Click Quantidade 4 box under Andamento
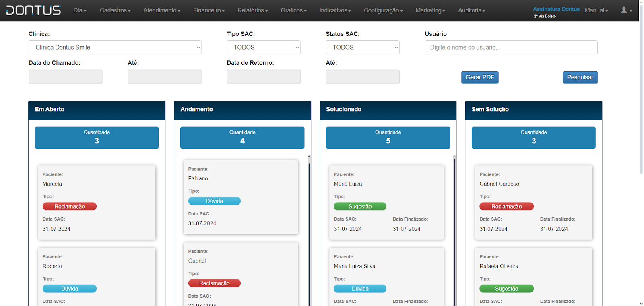Viewport: 644px width, 306px height. click(242, 138)
